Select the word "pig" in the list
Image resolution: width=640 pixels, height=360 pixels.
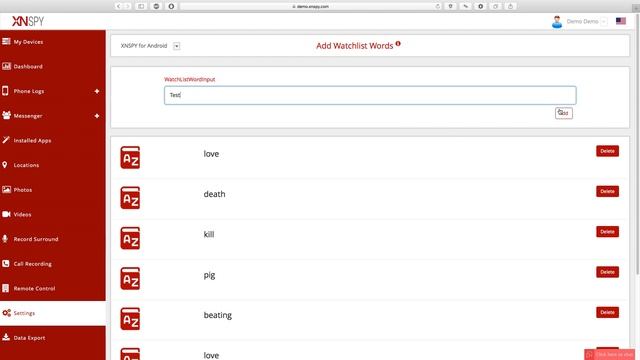209,275
